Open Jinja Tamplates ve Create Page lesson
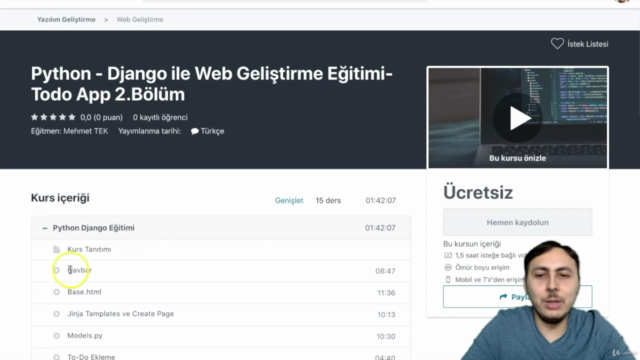This screenshot has height=360, width=640. tap(120, 313)
